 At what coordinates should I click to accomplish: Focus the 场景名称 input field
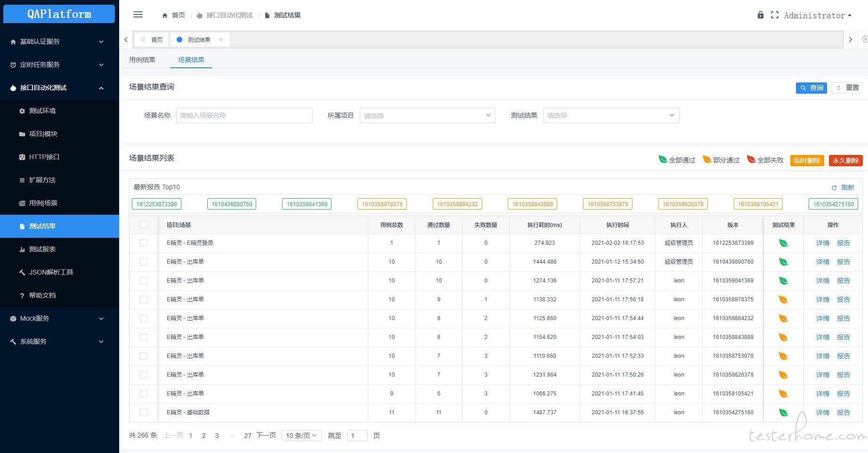pos(244,115)
